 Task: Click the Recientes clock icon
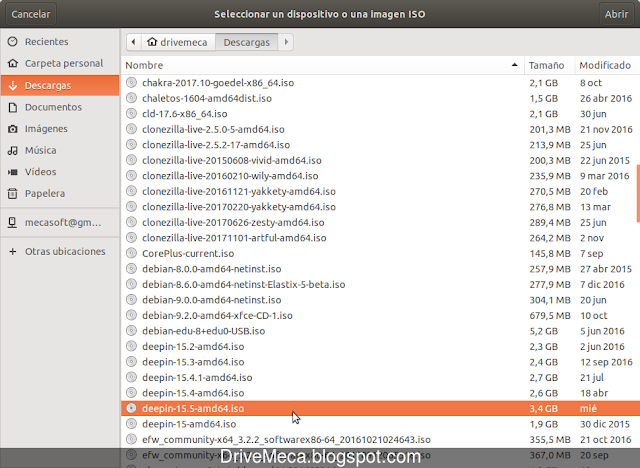(13, 42)
